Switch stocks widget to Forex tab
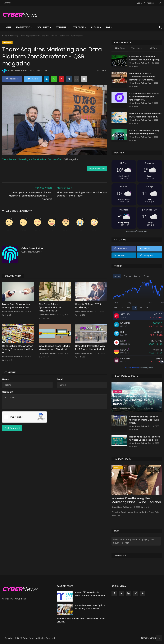The width and height of the screenshot is (164, 644). coord(146,276)
